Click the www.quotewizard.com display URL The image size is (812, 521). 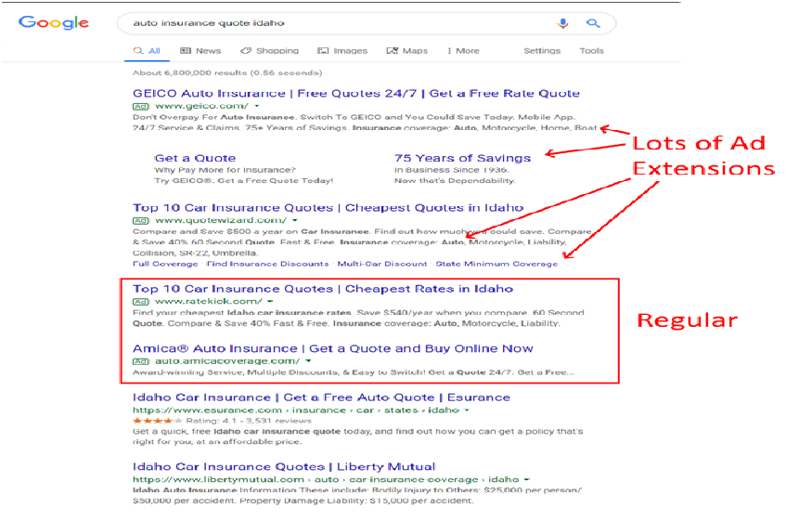pos(221,221)
